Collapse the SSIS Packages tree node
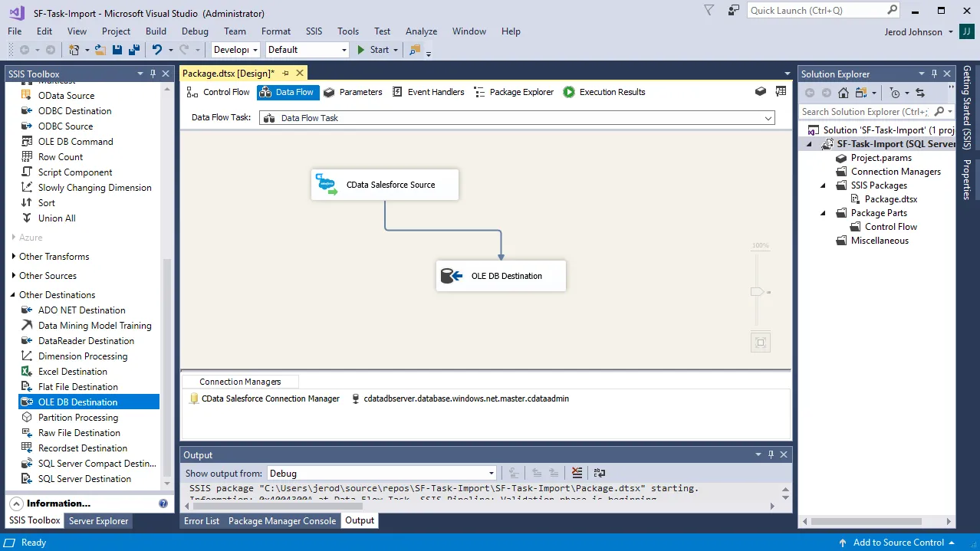This screenshot has width=980, height=551. point(821,185)
